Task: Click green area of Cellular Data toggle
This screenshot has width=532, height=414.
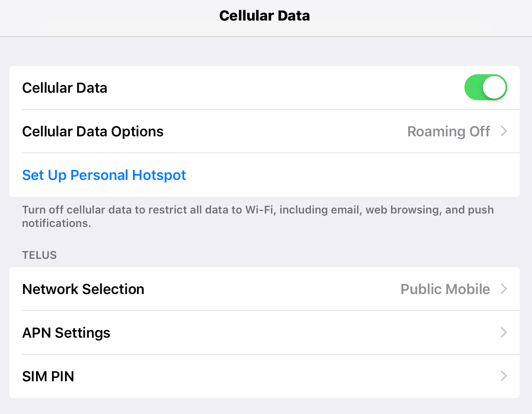Action: [x=474, y=88]
